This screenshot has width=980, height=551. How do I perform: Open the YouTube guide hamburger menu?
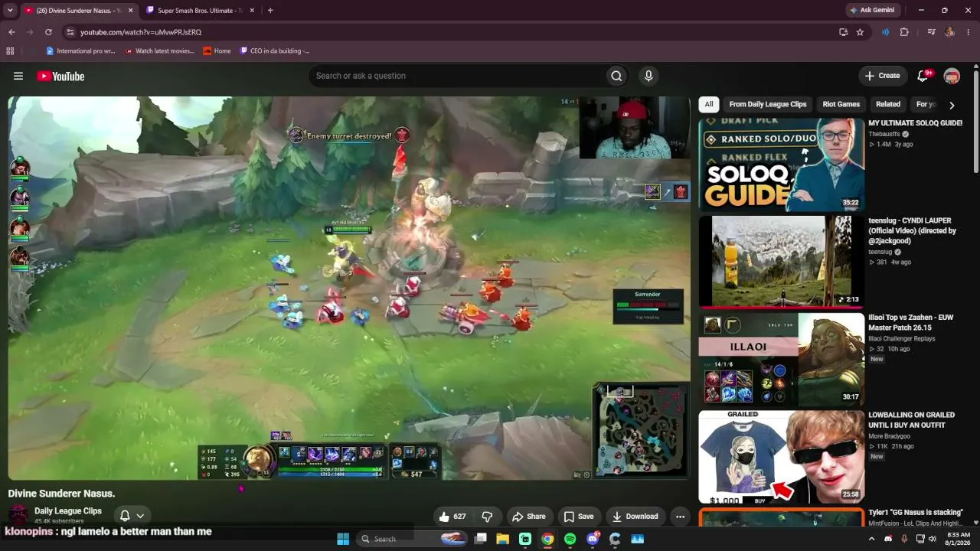(x=18, y=76)
